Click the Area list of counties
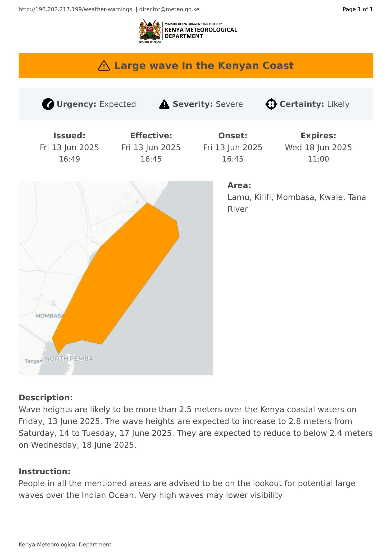Image resolution: width=392 pixels, height=554 pixels. pyautogui.click(x=297, y=203)
